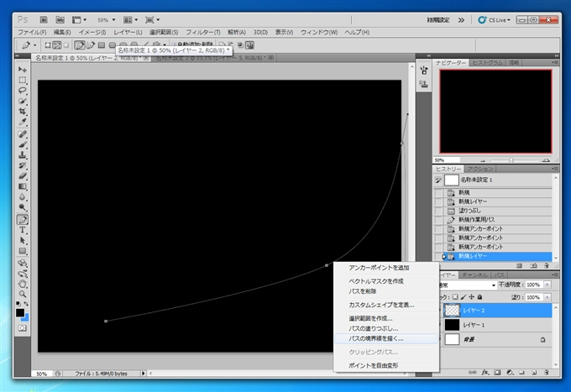571x392 pixels.
Task: Launch Adobe Bridge from application bar
Action: point(44,19)
